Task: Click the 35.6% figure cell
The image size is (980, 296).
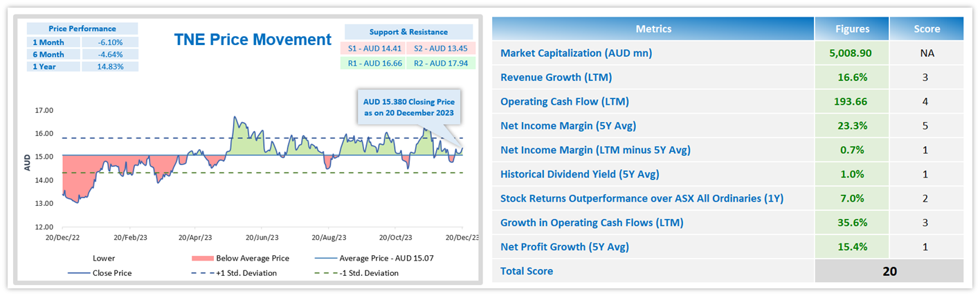Action: 852,223
